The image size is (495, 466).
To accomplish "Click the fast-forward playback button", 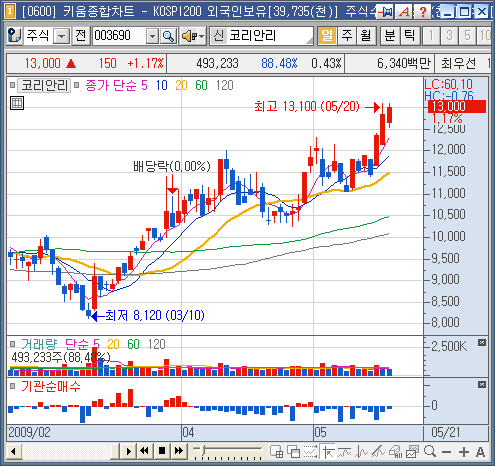I will click(x=179, y=451).
